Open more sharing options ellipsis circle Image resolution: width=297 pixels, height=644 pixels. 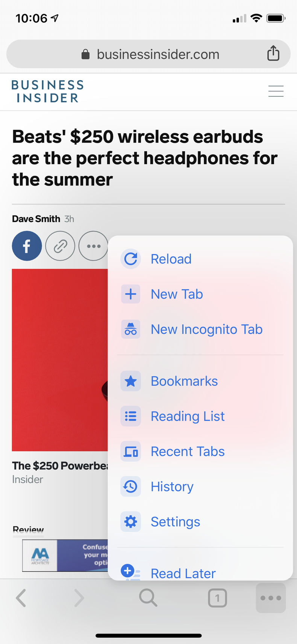coord(93,246)
